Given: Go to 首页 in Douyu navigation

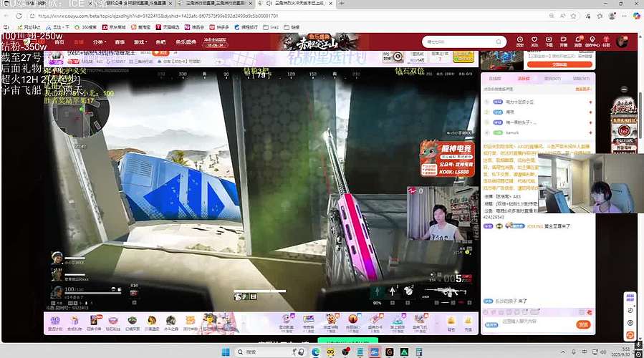Looking at the screenshot, I should pyautogui.click(x=59, y=42).
